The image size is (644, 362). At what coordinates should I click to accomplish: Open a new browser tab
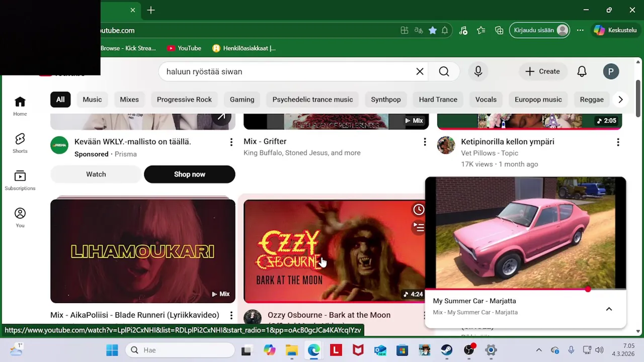coord(151,10)
